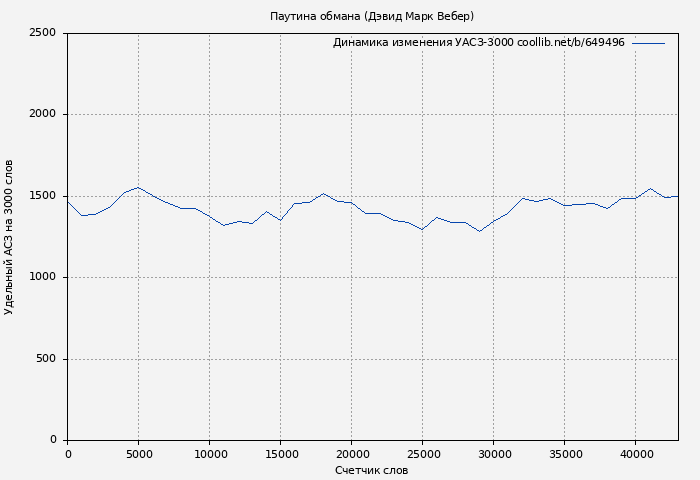Click the 35000 tick label on the x-axis
Screen dimensions: 700x480
[565, 454]
